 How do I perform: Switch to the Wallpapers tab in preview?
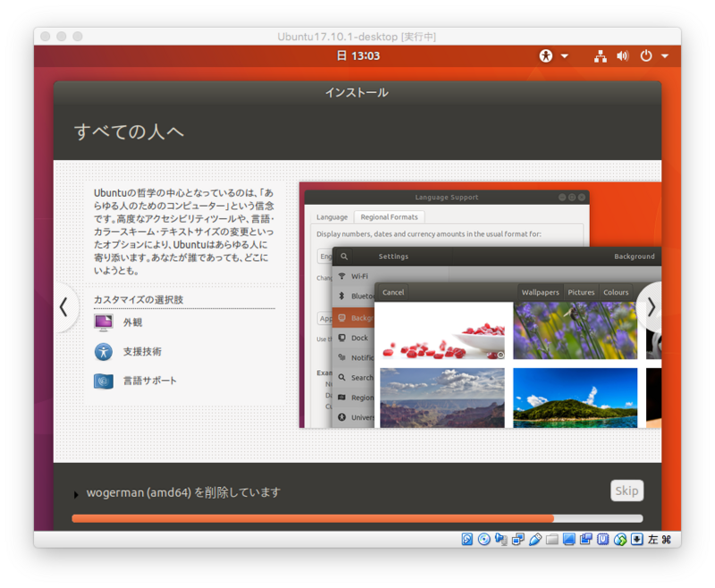click(x=541, y=292)
